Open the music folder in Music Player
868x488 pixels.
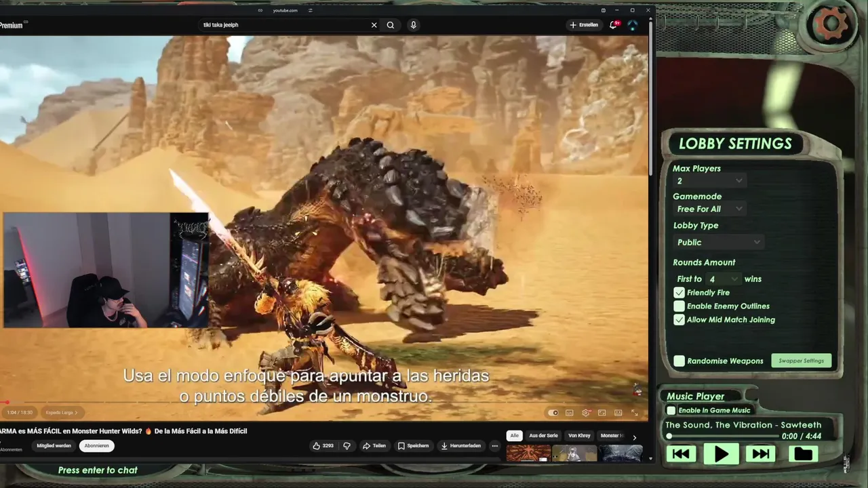coord(803,453)
